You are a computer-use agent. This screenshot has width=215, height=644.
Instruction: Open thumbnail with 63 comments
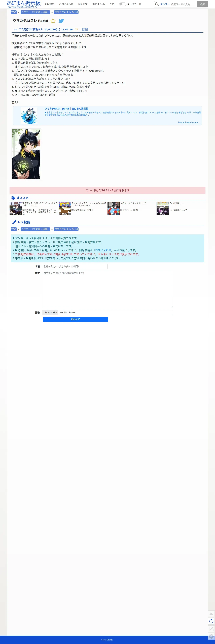coord(16,212)
